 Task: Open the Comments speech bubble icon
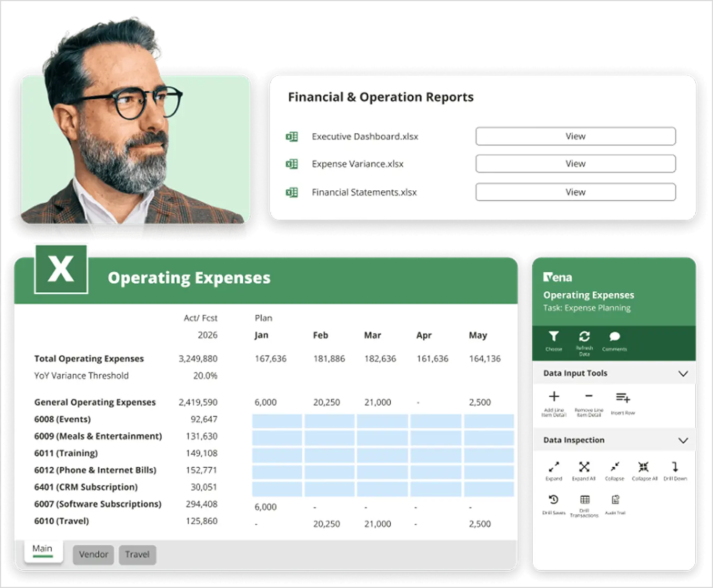(615, 336)
